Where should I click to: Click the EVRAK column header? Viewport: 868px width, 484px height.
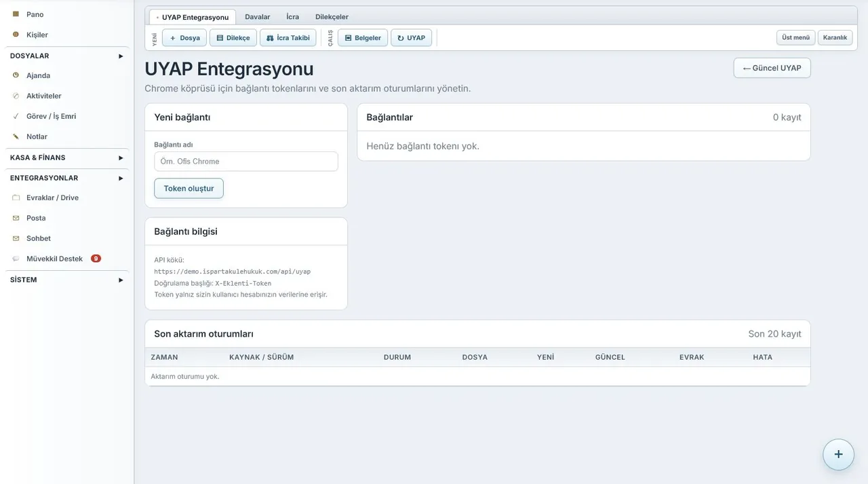coord(692,357)
